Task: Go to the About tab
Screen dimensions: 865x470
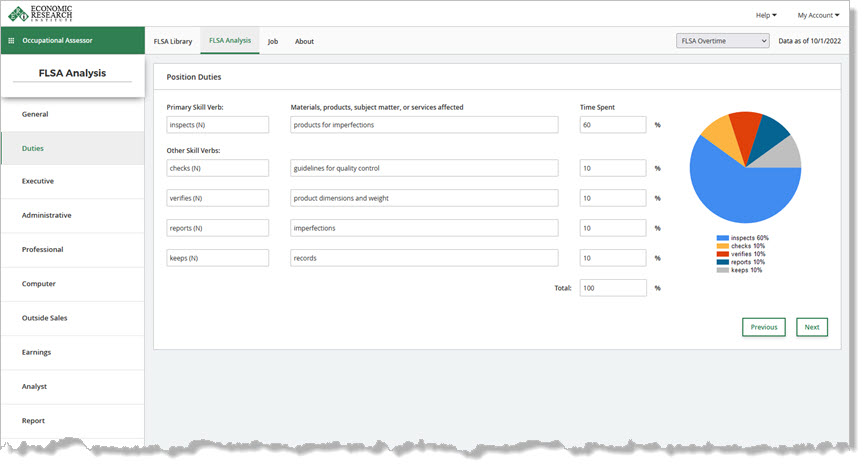Action: [304, 41]
